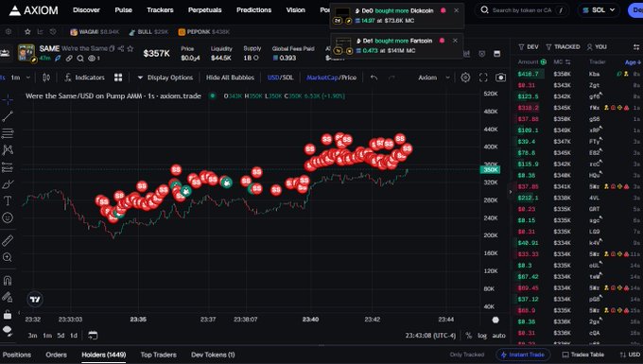The image size is (643, 364).
Task: Switch to Dev Tokens (1) tab
Action: [x=213, y=355]
